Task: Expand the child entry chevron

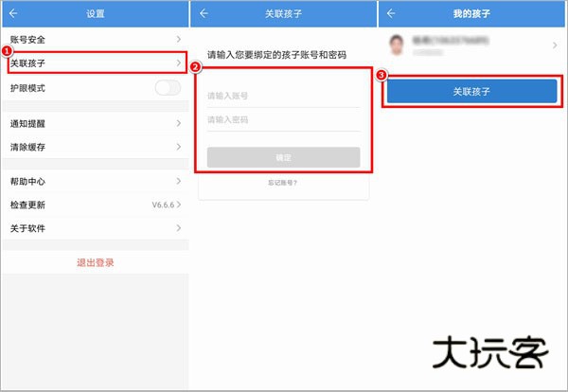Action: (555, 45)
